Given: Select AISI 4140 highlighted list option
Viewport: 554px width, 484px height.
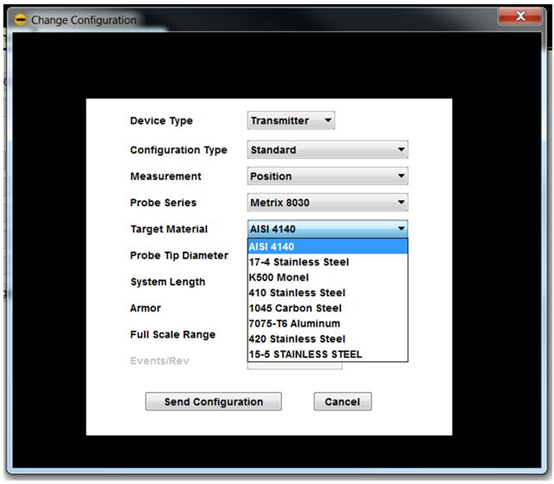Looking at the screenshot, I should [x=328, y=246].
